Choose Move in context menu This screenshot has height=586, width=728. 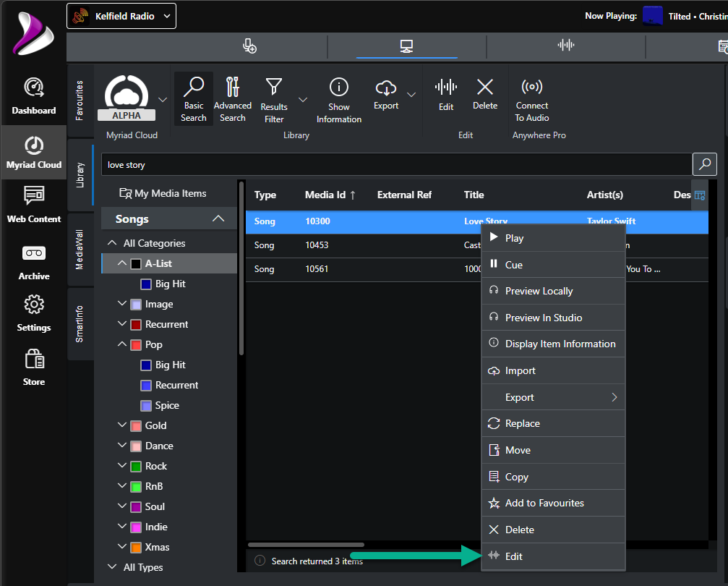pyautogui.click(x=553, y=450)
